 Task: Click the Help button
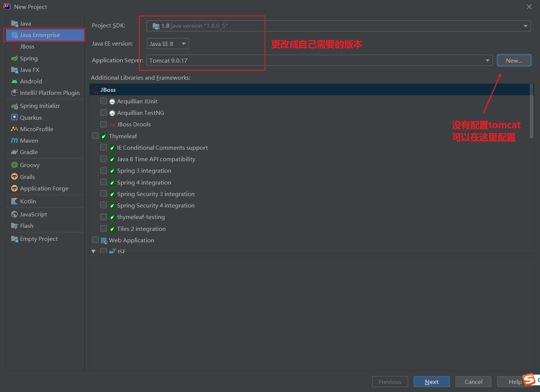[515, 382]
